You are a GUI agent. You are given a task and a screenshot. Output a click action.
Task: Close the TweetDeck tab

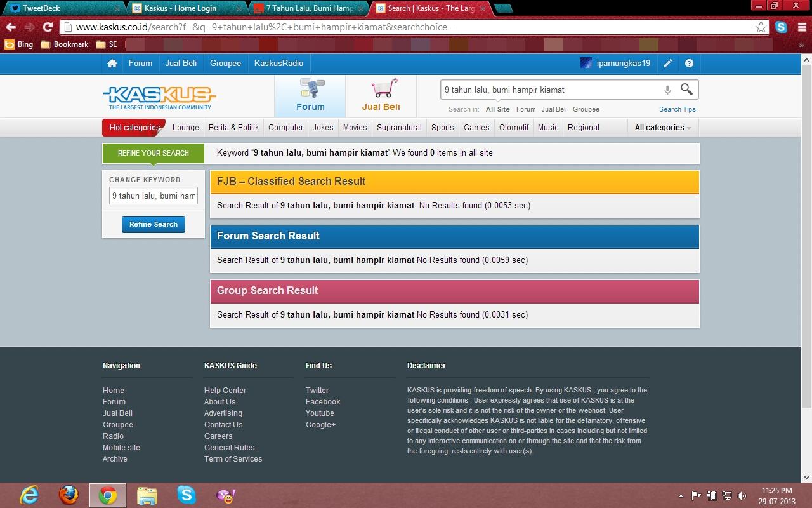pos(117,9)
